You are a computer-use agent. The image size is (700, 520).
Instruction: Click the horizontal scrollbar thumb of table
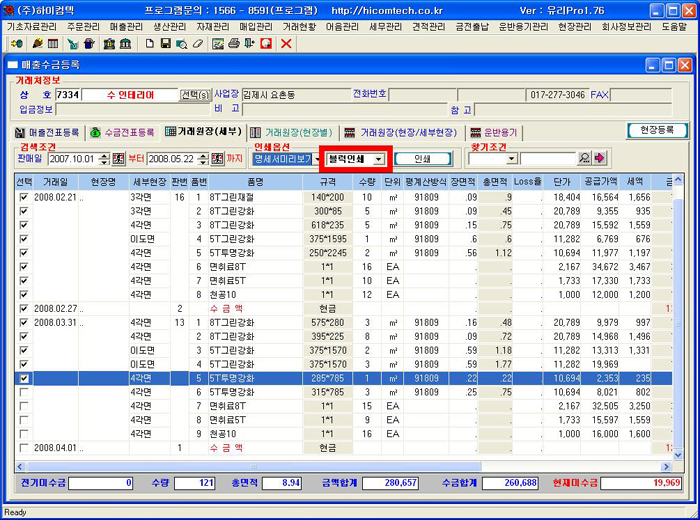(x=254, y=467)
